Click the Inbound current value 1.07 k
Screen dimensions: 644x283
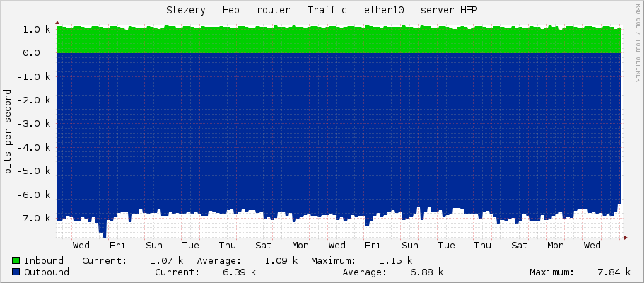point(167,261)
